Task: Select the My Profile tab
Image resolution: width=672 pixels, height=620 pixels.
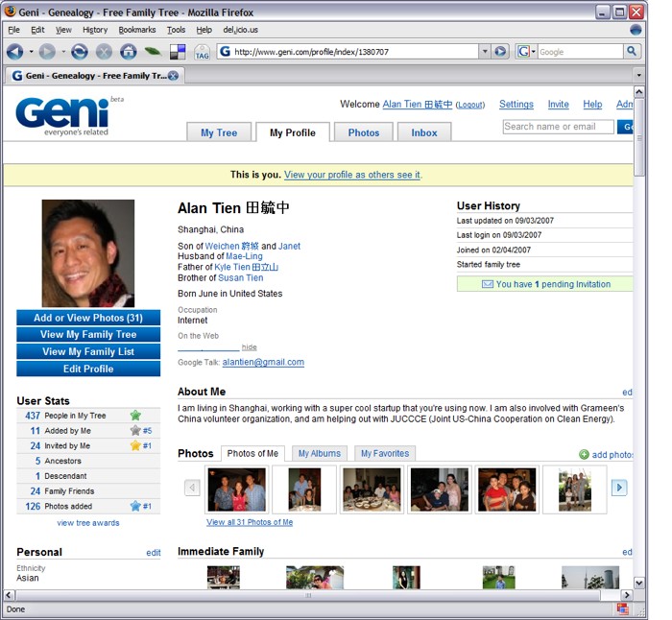Action: tap(293, 132)
